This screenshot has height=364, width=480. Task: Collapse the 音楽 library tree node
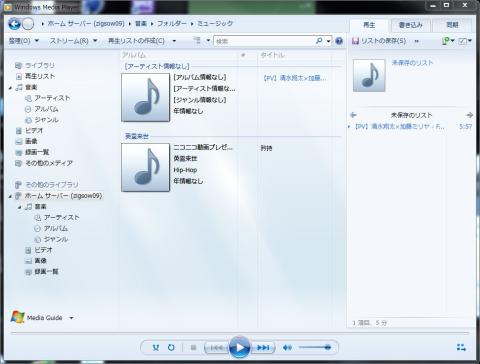point(10,88)
